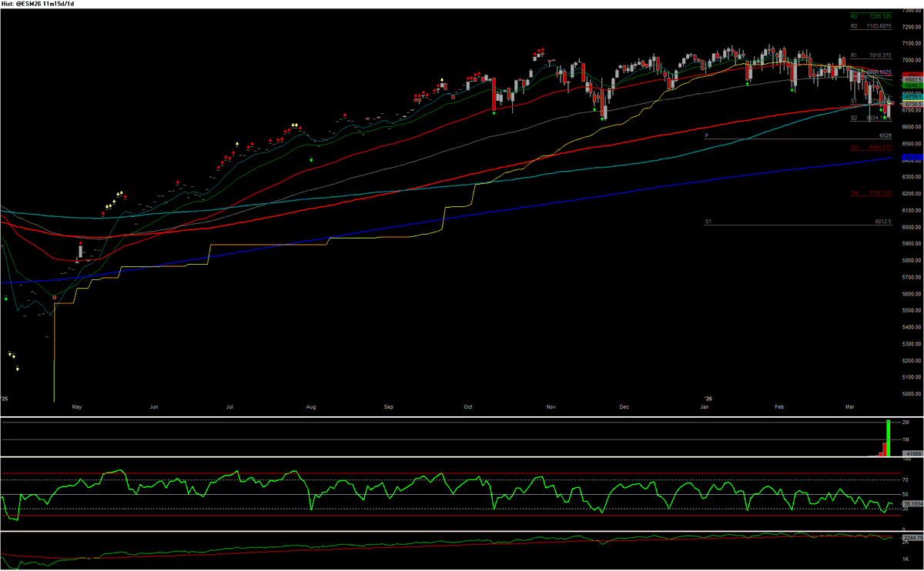Screen dimensions: 924x571
Task: Click the 2244.75 value tag in bottom pane
Action: click(x=912, y=538)
